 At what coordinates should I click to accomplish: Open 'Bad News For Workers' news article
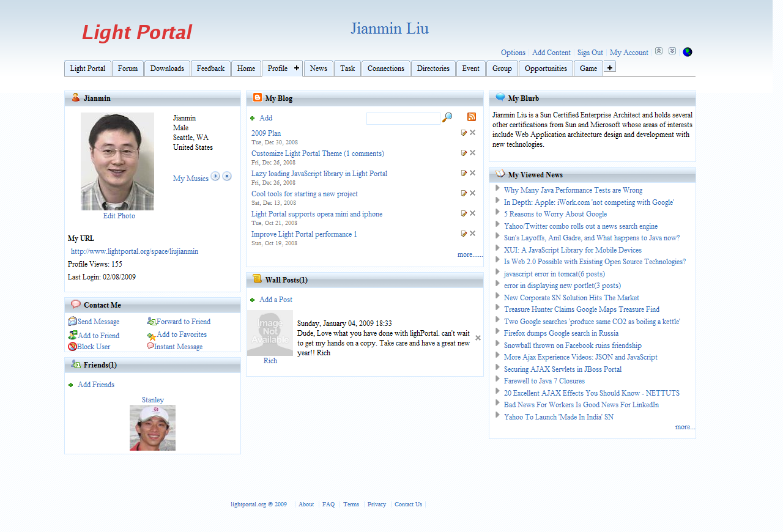[x=581, y=405]
